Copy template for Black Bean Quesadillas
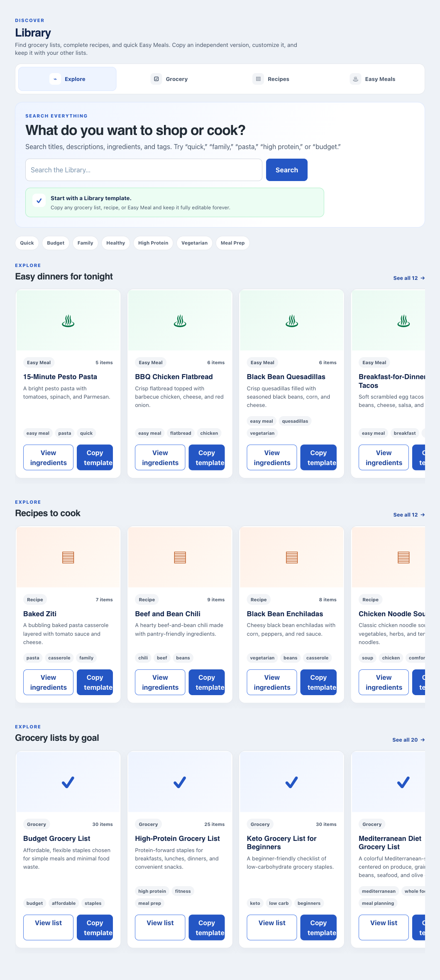This screenshot has width=440, height=980. (x=318, y=458)
